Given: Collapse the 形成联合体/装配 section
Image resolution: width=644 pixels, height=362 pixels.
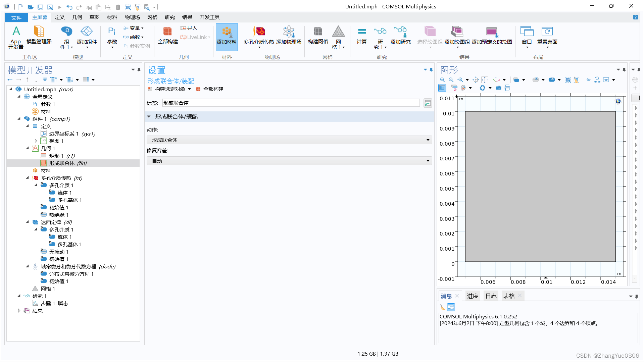Looking at the screenshot, I should click(149, 116).
